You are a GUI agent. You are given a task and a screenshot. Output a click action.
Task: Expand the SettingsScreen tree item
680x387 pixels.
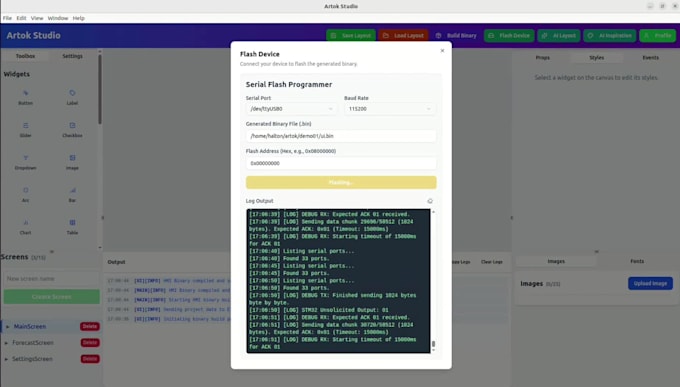coord(6,359)
